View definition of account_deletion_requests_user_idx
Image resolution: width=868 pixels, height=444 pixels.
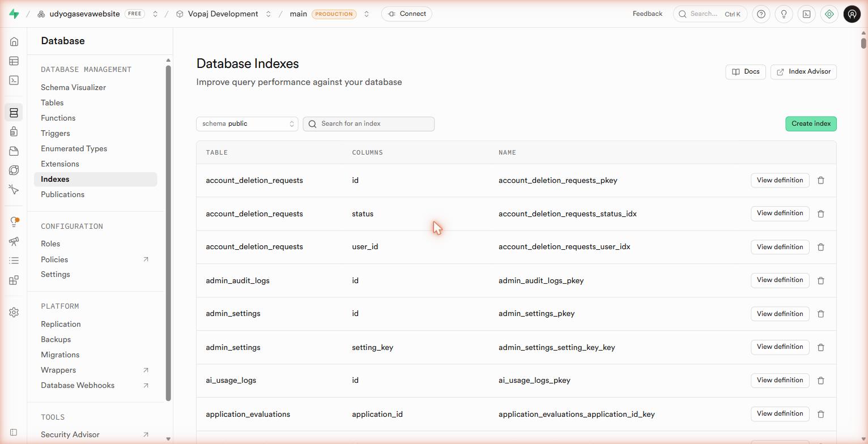pyautogui.click(x=780, y=247)
